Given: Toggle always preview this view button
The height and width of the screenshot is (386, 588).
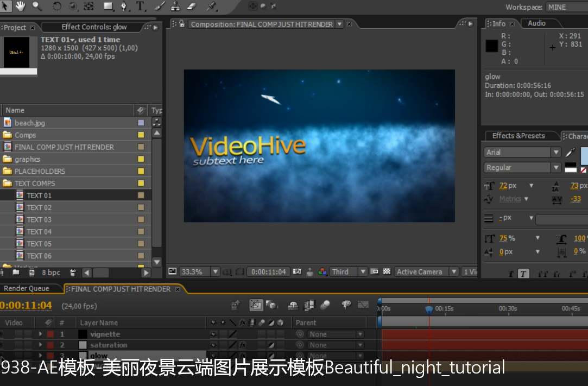Looking at the screenshot, I should pos(173,271).
